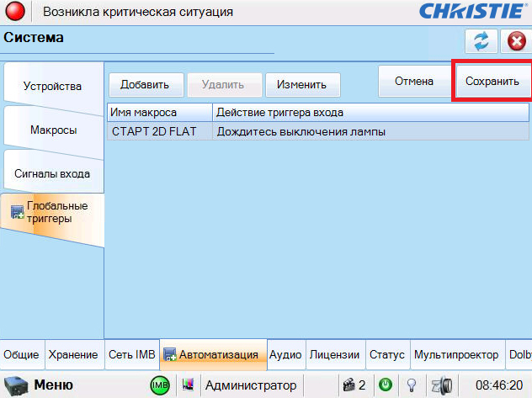The width and height of the screenshot is (532, 398).
Task: Click the Дождитесь выключения лампы cell
Action: tap(370, 131)
